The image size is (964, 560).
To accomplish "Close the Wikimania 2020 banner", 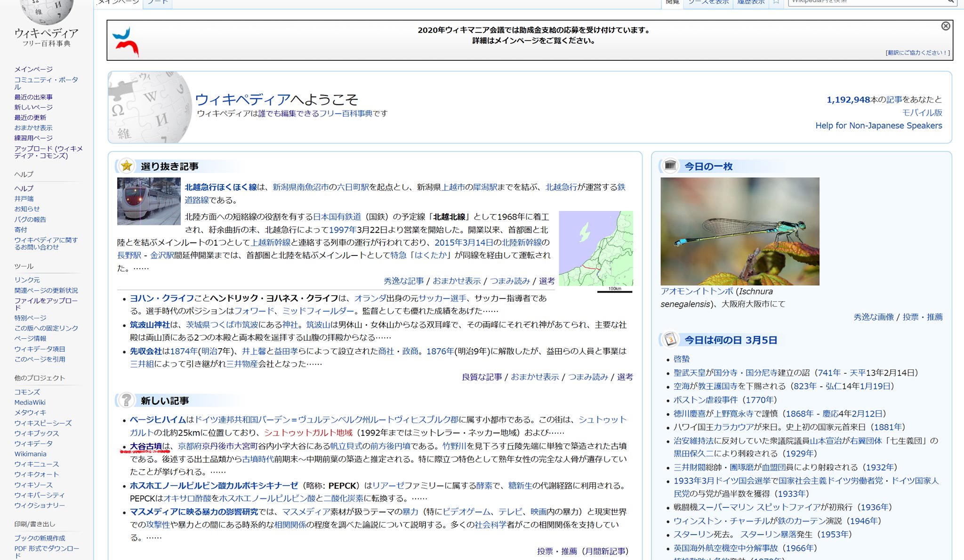I will click(x=945, y=26).
